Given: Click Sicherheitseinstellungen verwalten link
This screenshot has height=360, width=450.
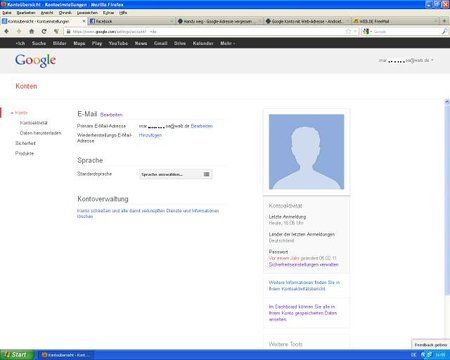Looking at the screenshot, I should tap(303, 264).
